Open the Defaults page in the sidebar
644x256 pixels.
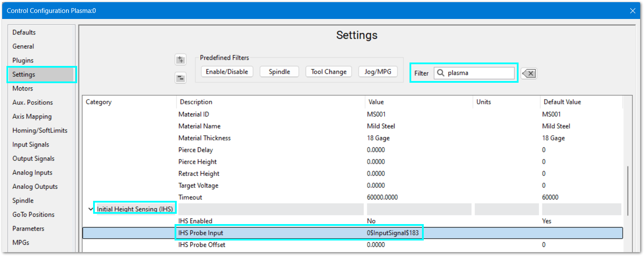[x=24, y=32]
